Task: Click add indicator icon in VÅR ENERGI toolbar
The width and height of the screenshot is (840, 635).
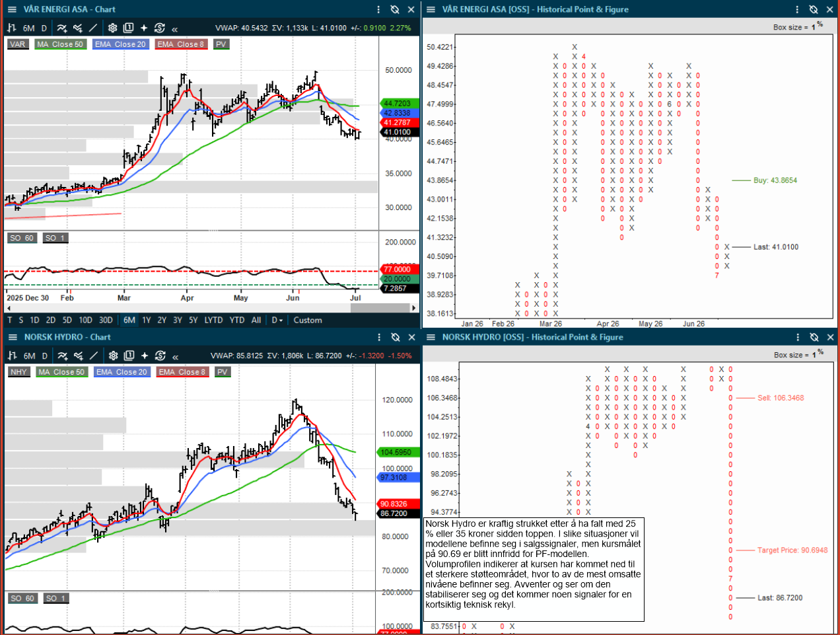Action: 61,28
